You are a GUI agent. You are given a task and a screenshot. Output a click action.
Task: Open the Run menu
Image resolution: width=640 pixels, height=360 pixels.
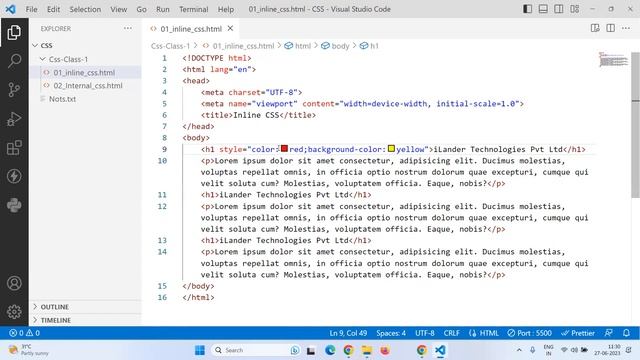click(162, 9)
